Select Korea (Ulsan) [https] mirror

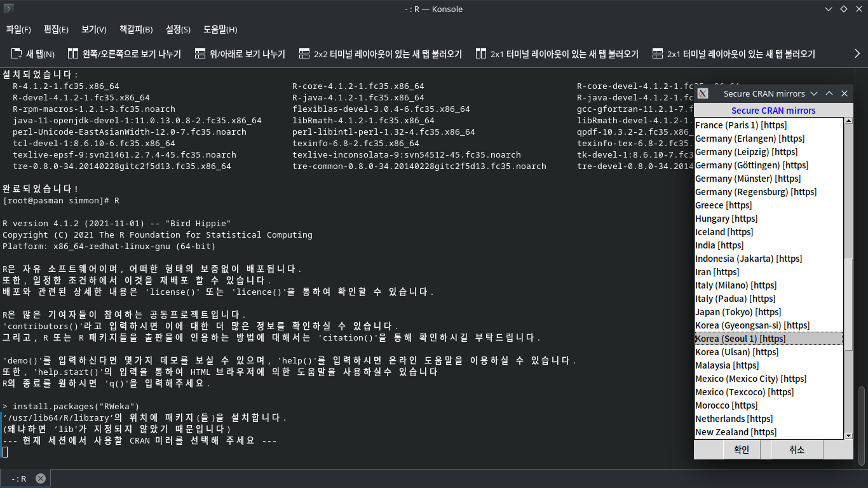pos(769,352)
